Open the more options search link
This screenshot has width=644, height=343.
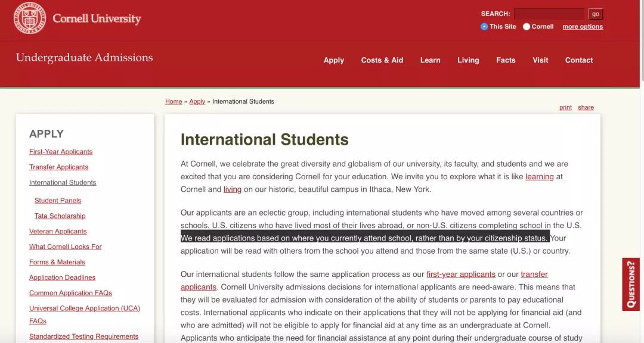point(583,26)
